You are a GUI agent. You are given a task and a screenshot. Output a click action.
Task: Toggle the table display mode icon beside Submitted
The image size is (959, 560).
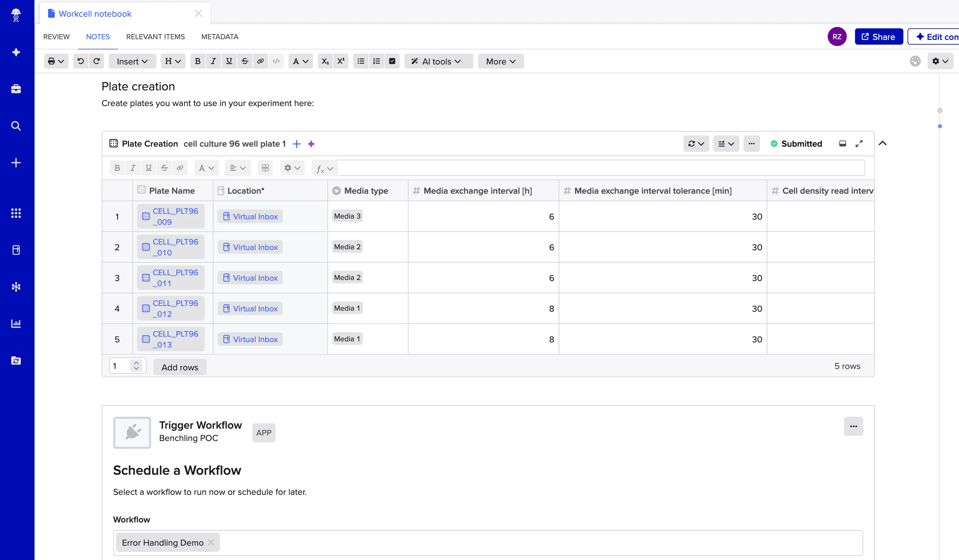(843, 144)
